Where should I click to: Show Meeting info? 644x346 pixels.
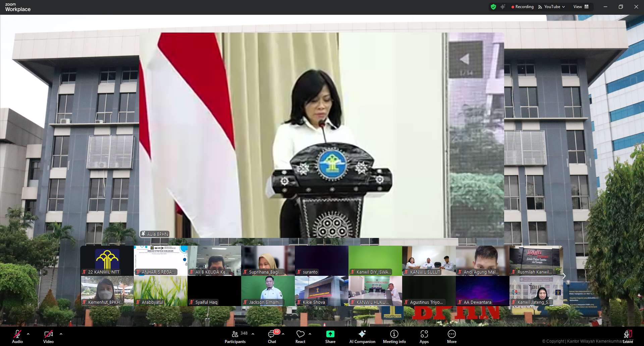coord(394,337)
